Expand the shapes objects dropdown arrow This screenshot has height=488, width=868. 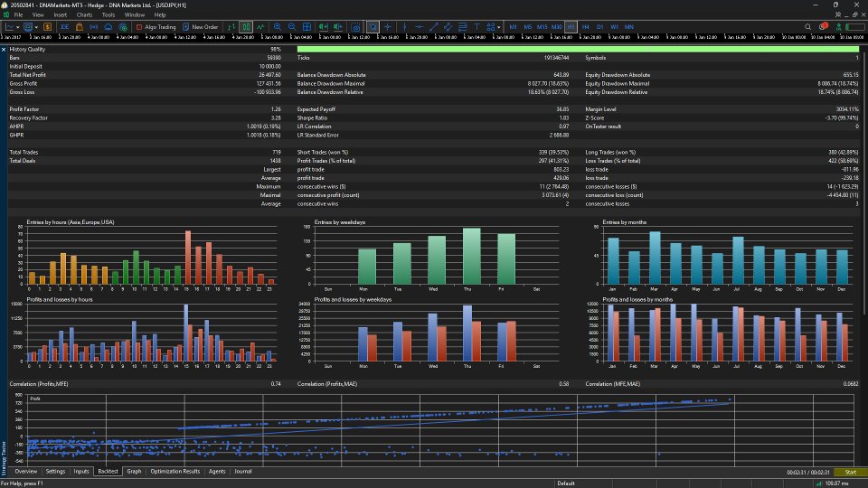click(499, 27)
